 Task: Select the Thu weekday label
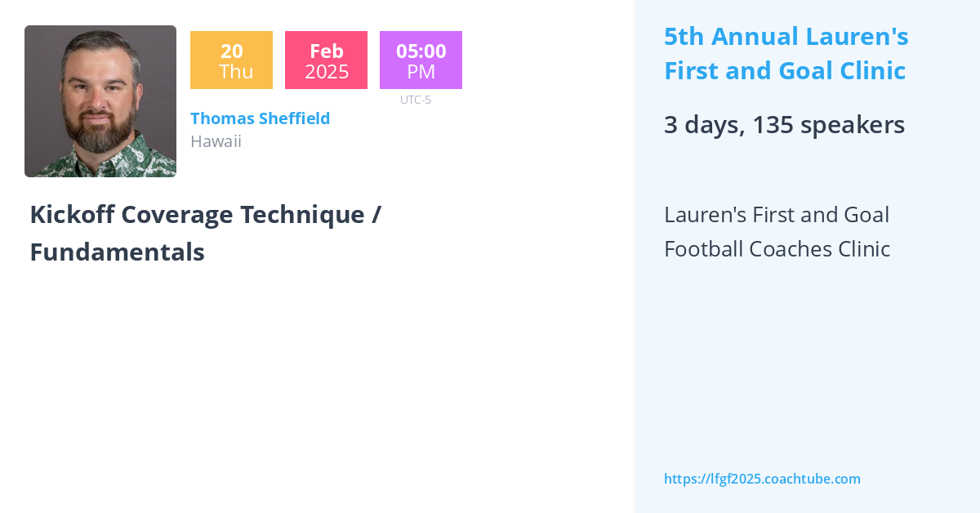coord(236,72)
